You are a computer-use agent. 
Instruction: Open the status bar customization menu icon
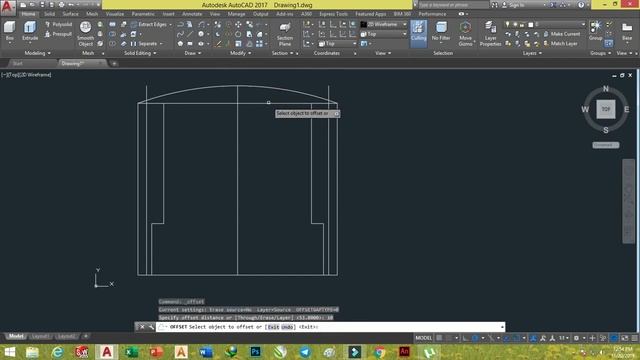(x=635, y=338)
